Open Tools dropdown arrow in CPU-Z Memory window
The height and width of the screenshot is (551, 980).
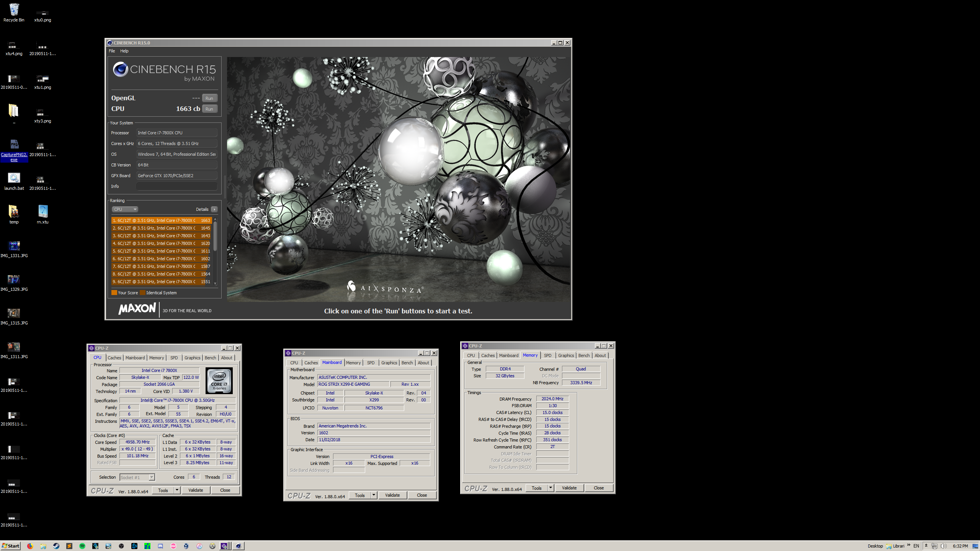tap(550, 488)
